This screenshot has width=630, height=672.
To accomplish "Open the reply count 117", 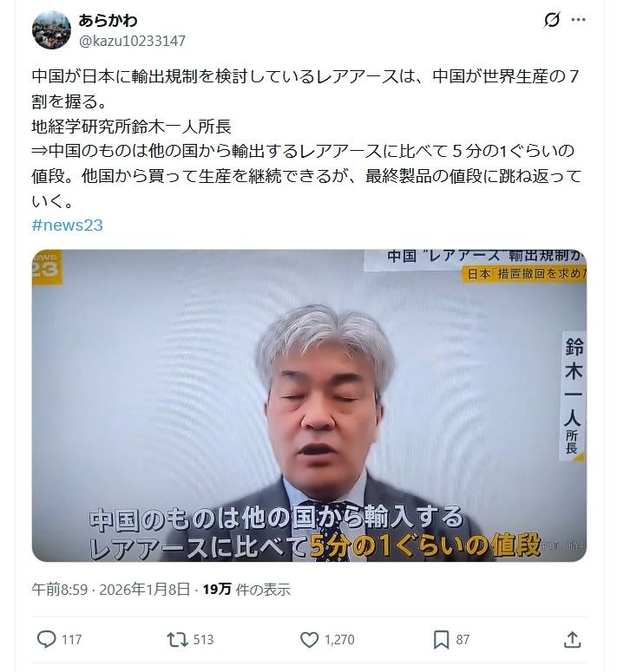I will coord(72,640).
